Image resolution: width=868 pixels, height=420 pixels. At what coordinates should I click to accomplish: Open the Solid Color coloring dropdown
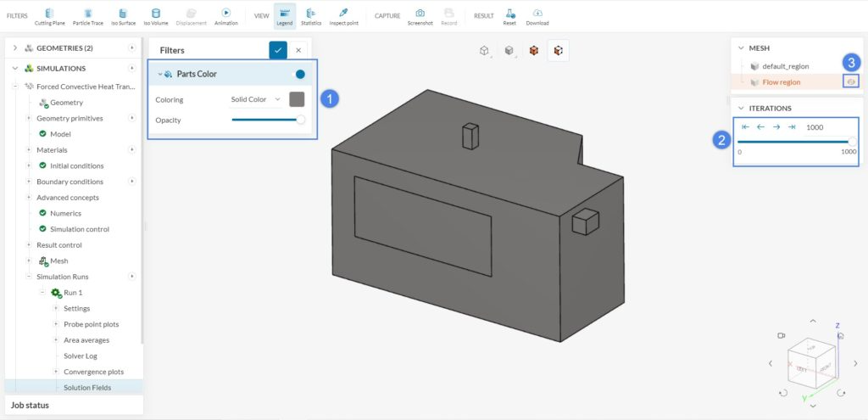click(256, 99)
